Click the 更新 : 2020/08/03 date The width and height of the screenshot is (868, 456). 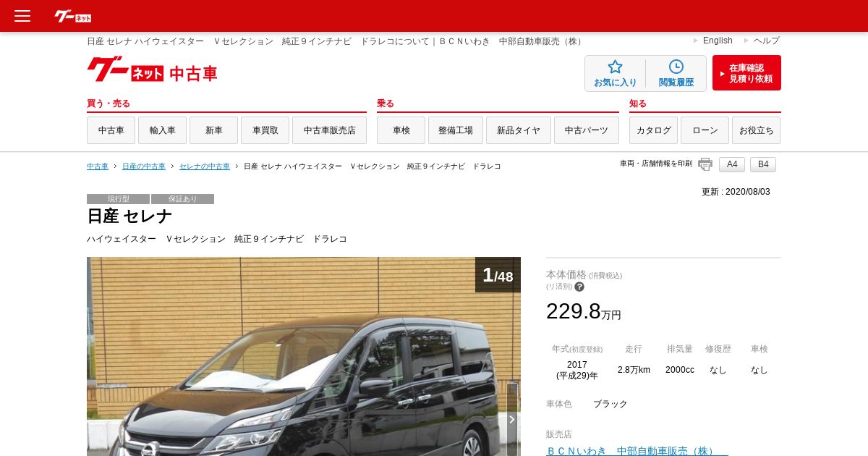736,192
